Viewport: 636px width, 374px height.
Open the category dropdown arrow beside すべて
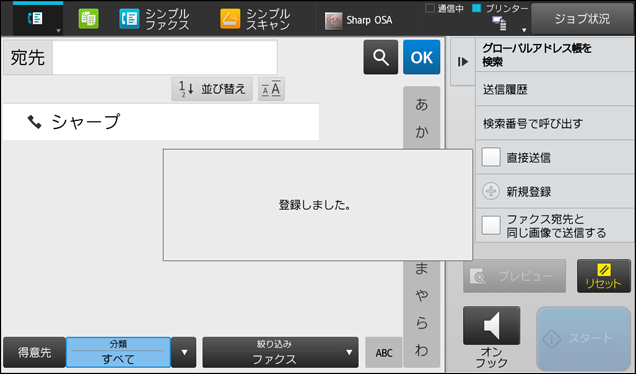click(x=184, y=353)
